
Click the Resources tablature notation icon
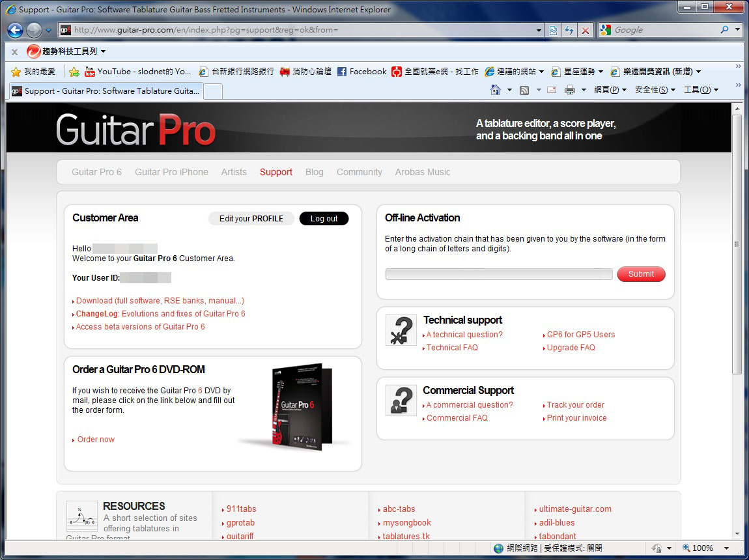[82, 516]
